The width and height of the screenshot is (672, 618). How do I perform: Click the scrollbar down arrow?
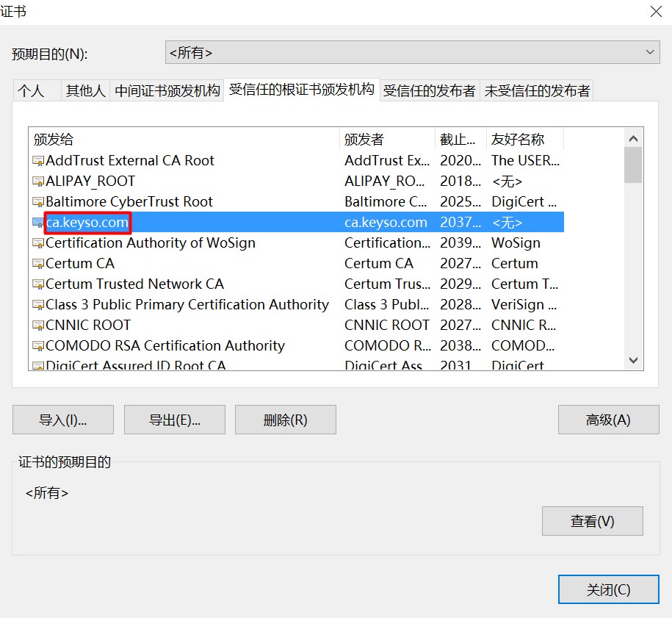(632, 360)
